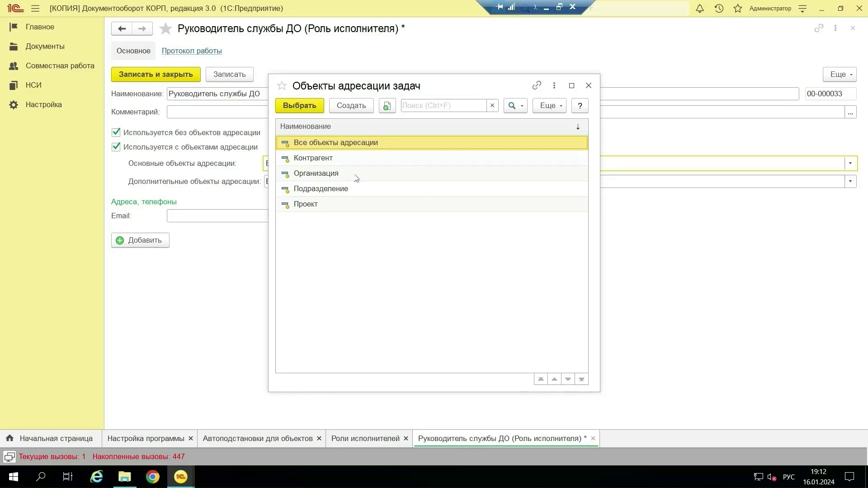Open the 'Протокол работы' link
The width and height of the screenshot is (868, 488).
pyautogui.click(x=192, y=51)
